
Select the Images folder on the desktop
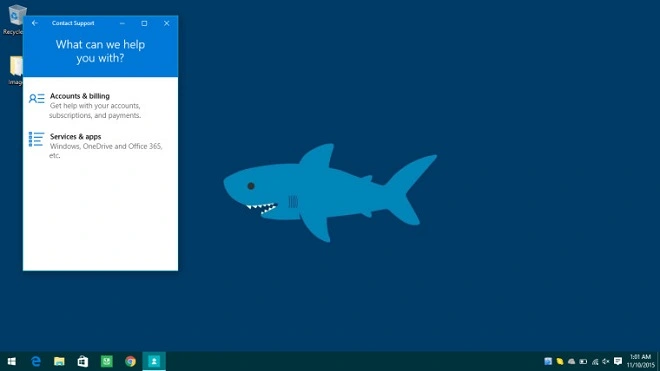[16, 70]
